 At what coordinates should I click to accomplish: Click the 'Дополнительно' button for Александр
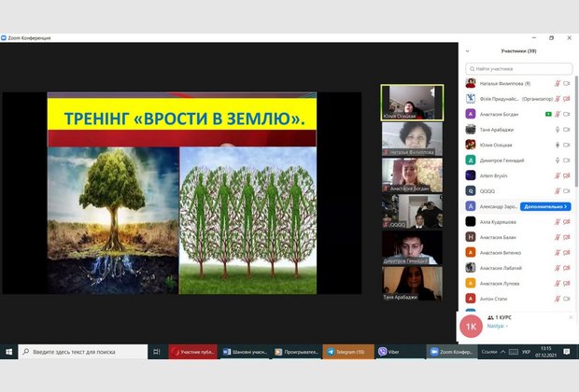click(x=545, y=205)
